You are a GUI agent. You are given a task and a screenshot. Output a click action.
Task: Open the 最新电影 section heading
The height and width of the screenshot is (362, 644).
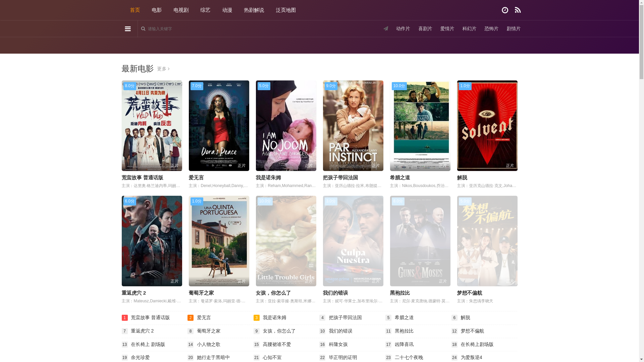[138, 68]
